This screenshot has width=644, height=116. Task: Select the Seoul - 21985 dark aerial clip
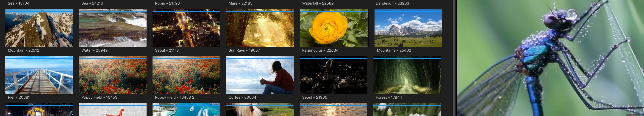[333, 75]
